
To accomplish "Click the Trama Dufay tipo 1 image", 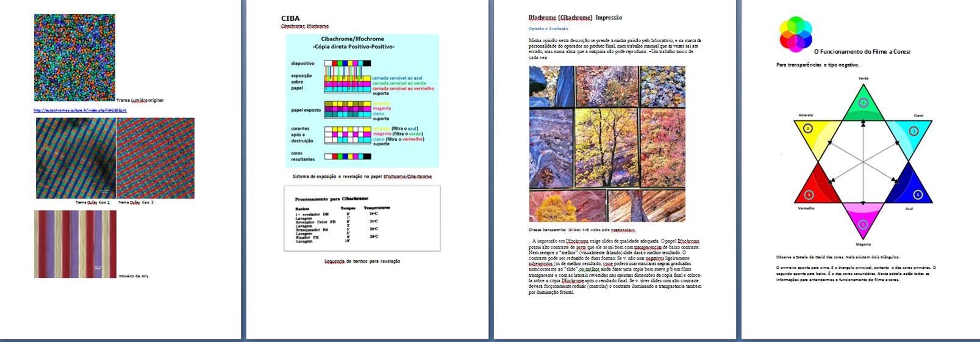I will [x=75, y=158].
